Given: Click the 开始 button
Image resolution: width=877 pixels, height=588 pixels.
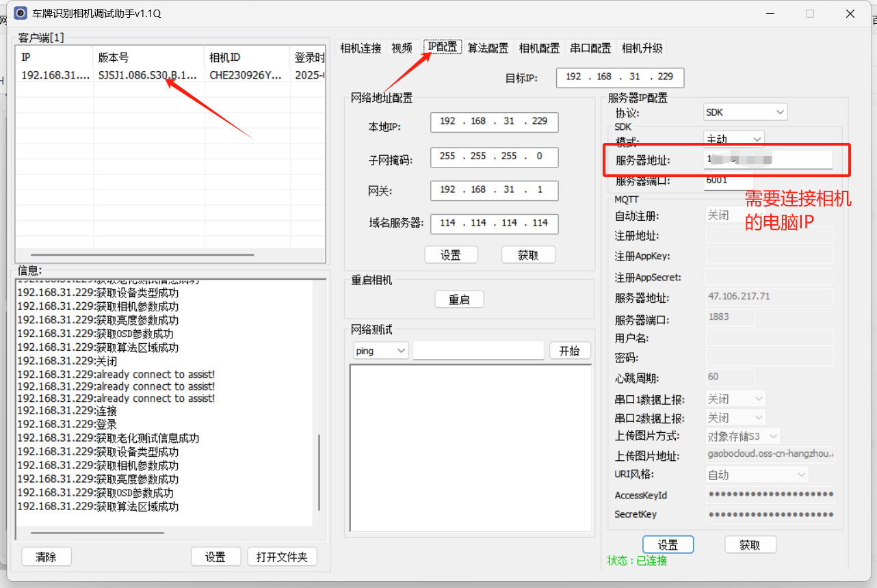Looking at the screenshot, I should click(x=569, y=351).
